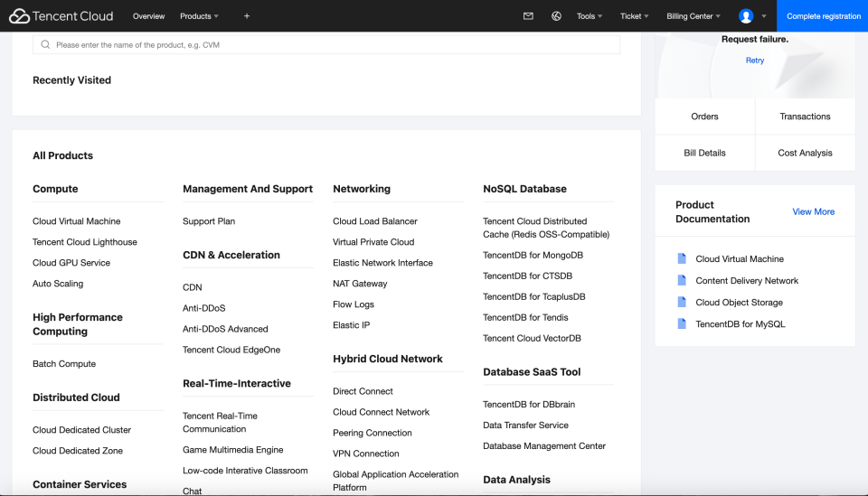Viewport: 868px width, 496px height.
Task: Open Low-code Interative Classroom
Action: tap(245, 471)
